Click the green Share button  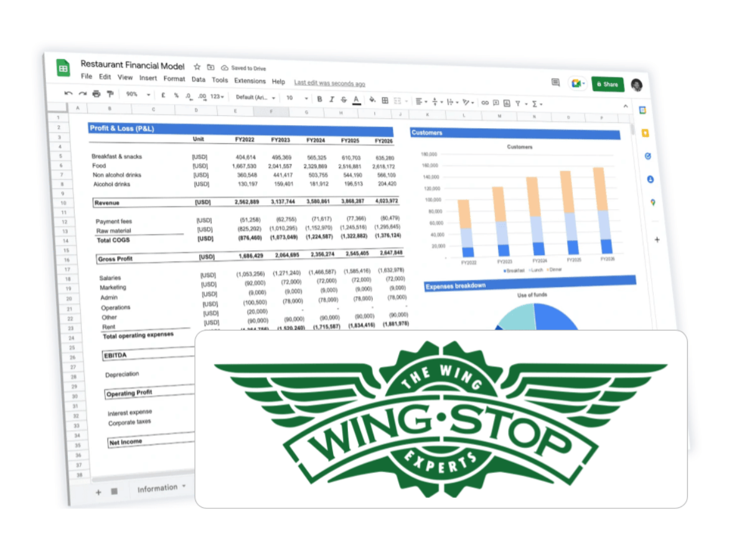[608, 85]
